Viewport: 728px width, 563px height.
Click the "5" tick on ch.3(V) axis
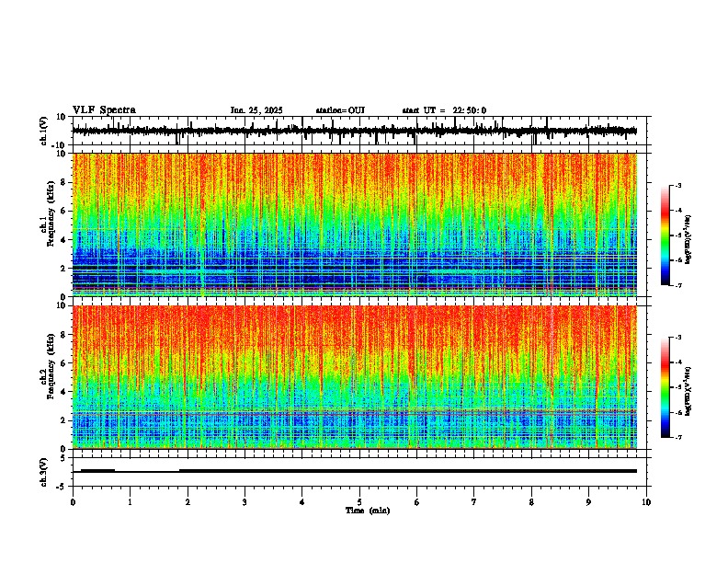(64, 458)
